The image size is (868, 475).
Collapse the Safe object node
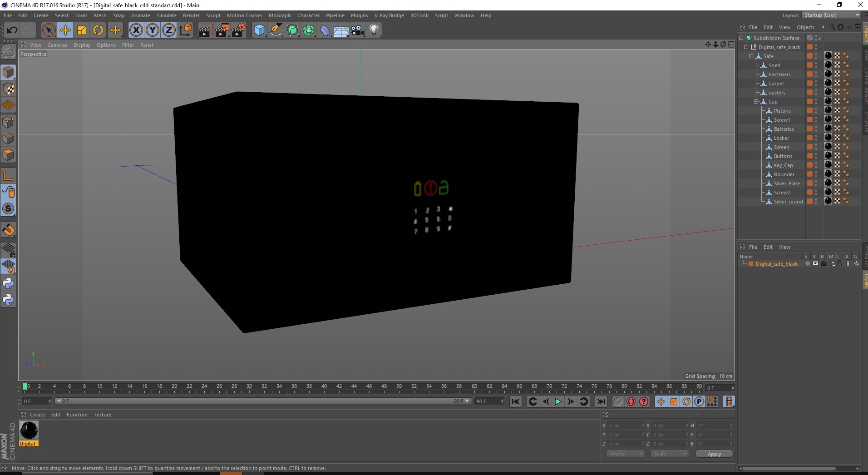[x=751, y=56]
